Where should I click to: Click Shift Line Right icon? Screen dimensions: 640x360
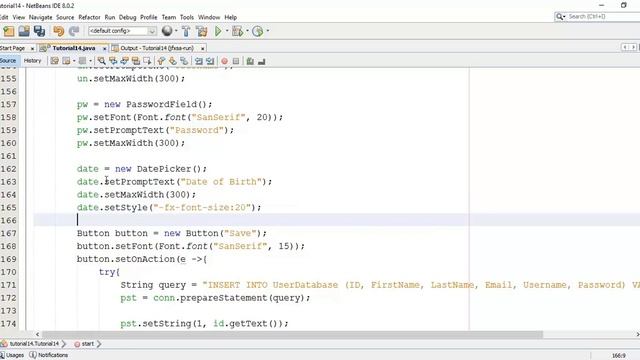click(210, 61)
